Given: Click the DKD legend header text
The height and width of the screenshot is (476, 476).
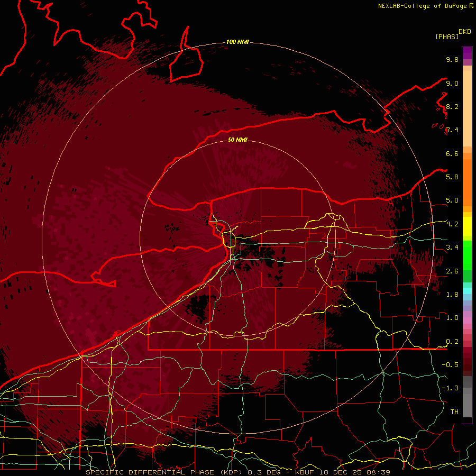Looking at the screenshot, I should point(465,32).
